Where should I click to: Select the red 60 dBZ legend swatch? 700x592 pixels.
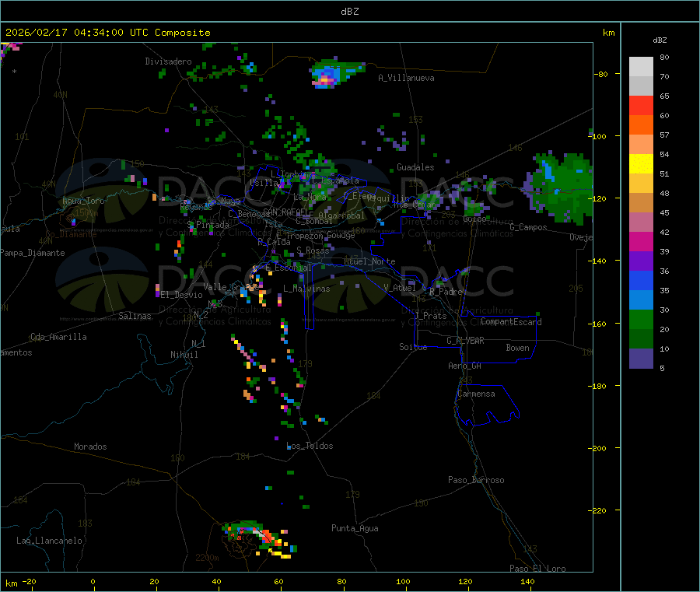click(641, 105)
